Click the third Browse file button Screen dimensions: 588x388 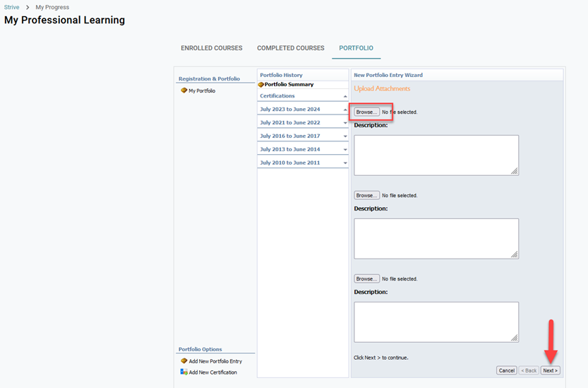pyautogui.click(x=366, y=278)
